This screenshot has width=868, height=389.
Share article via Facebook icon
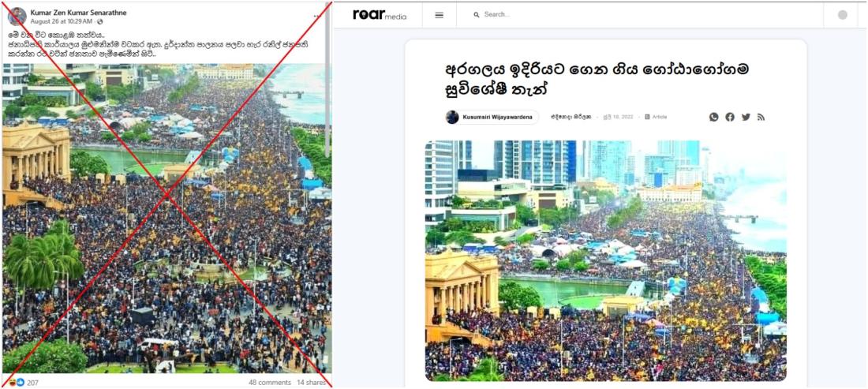[730, 117]
